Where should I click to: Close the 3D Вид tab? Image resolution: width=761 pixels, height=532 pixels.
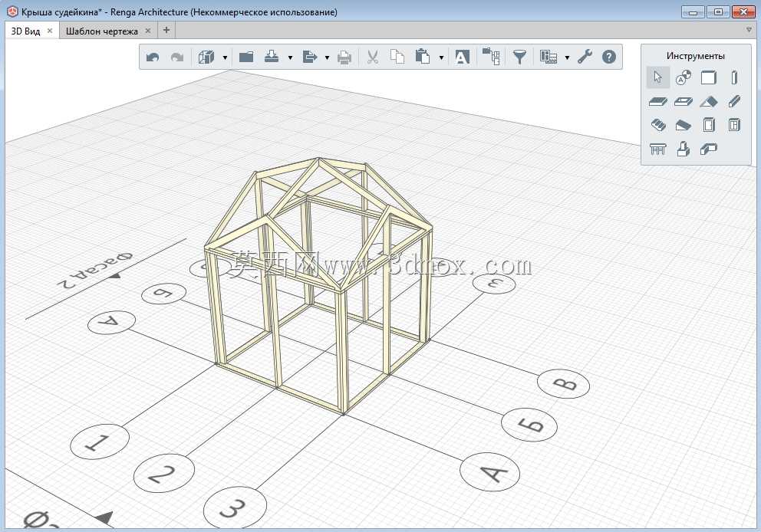point(50,31)
